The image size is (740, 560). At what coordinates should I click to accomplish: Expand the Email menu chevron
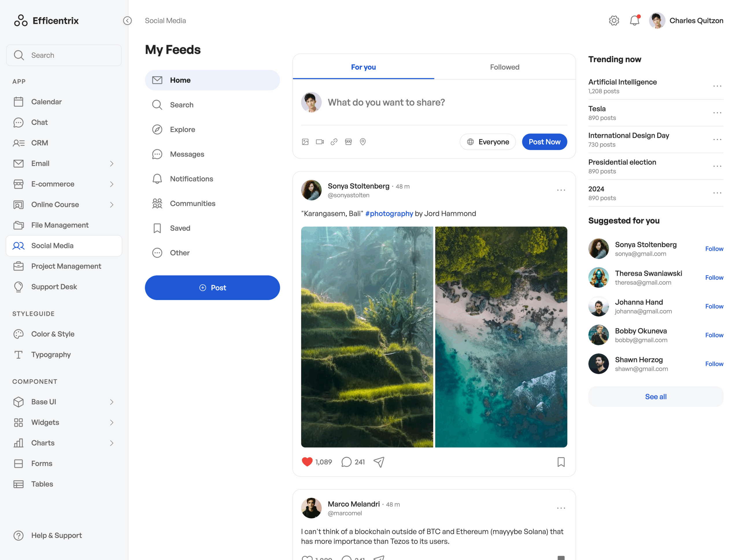click(112, 164)
